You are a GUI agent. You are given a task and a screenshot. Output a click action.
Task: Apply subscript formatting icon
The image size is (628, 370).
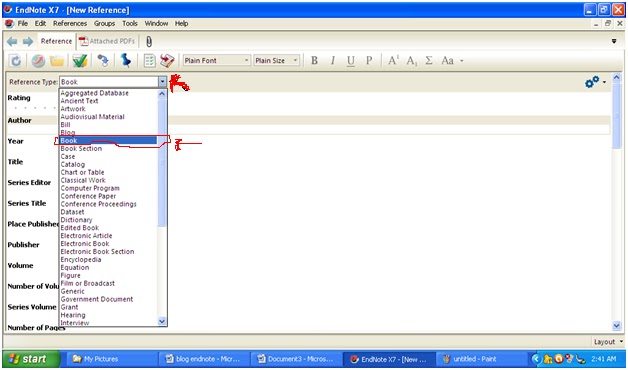[411, 61]
